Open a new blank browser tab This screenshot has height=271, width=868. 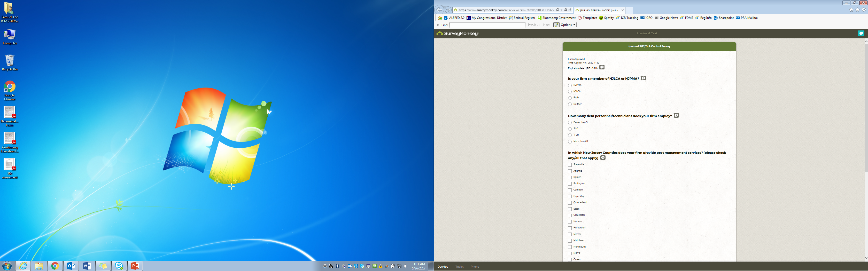click(x=629, y=10)
